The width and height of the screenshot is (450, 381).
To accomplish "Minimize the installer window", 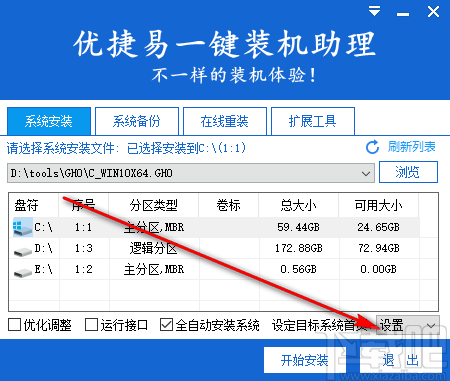I will tap(403, 14).
